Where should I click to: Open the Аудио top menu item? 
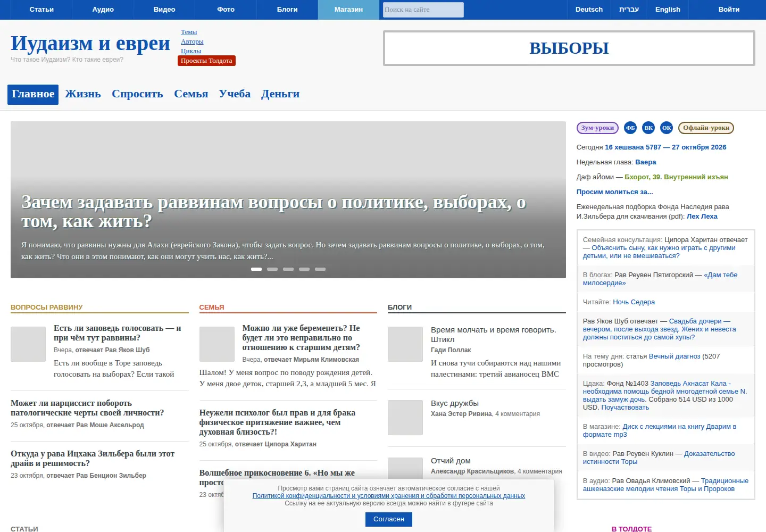[x=103, y=10]
